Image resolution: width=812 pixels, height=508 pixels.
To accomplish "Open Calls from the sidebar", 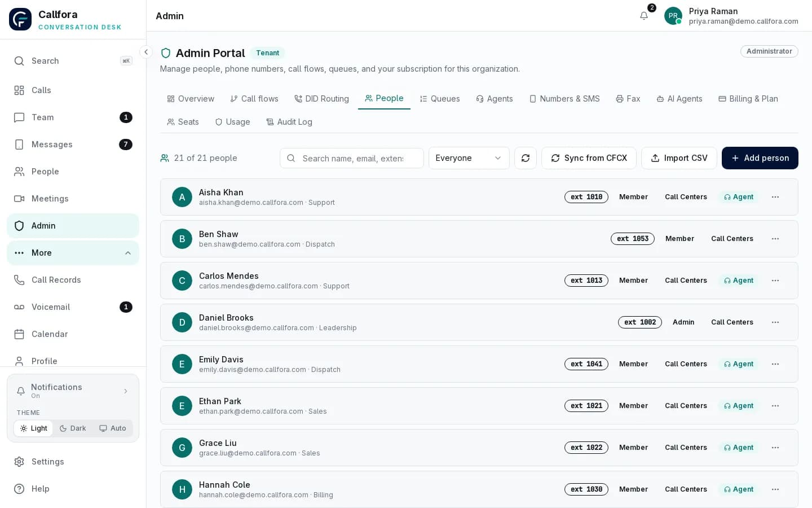I will click(x=73, y=90).
